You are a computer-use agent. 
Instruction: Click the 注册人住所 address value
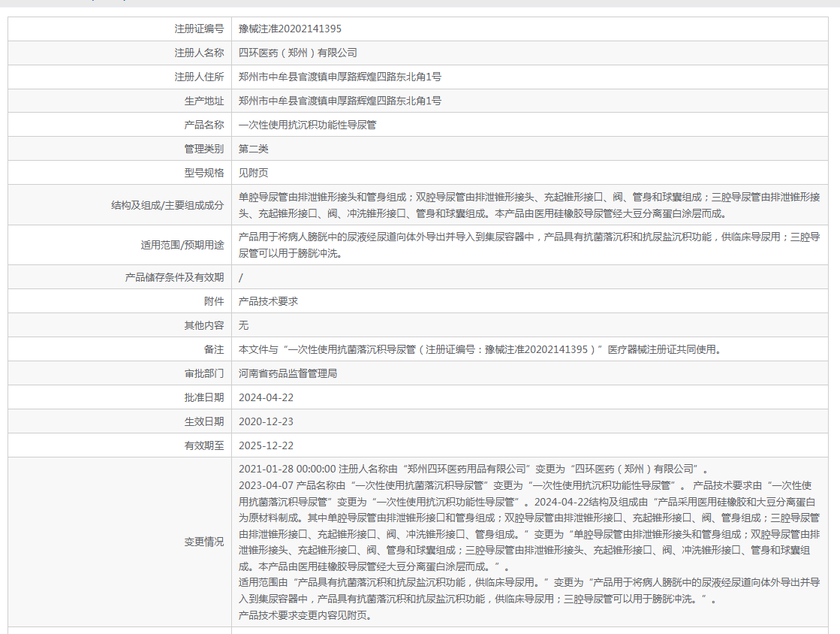(339, 77)
